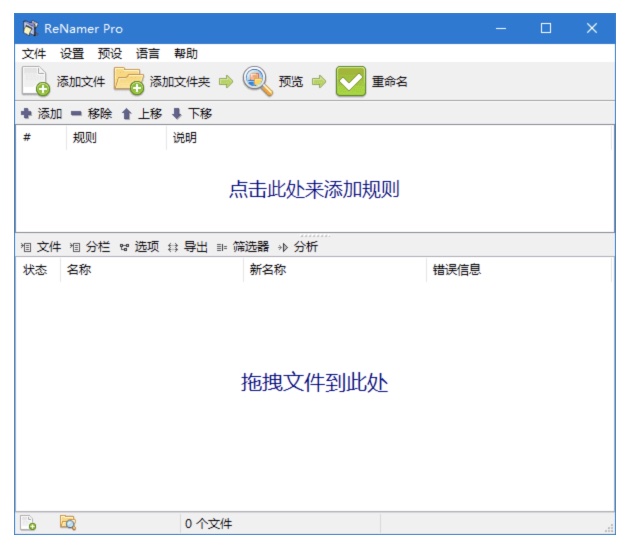Open the 文件 menu in the menu bar
Screen dimensions: 627x547
tap(34, 53)
